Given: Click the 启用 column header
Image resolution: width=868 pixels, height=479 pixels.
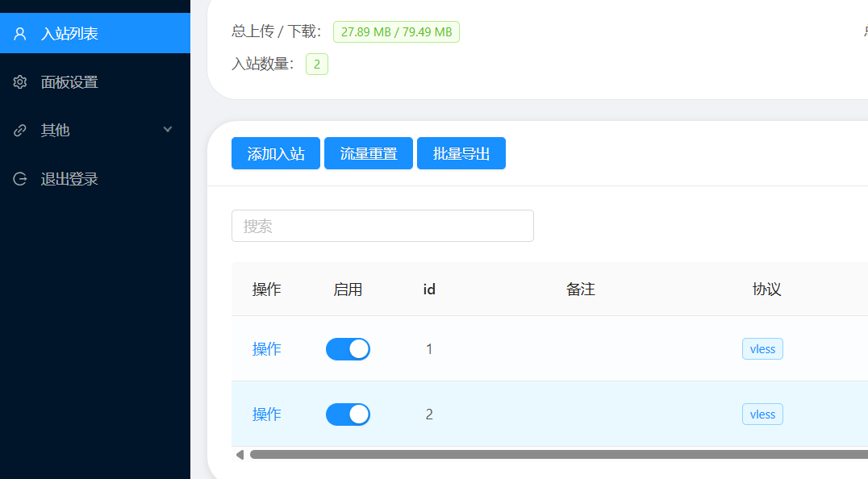Looking at the screenshot, I should point(348,289).
